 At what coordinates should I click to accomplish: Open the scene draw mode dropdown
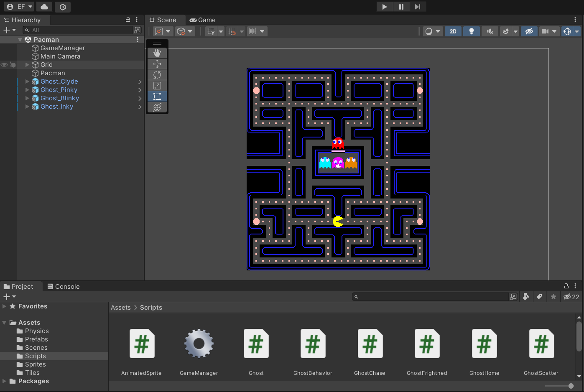click(x=433, y=31)
